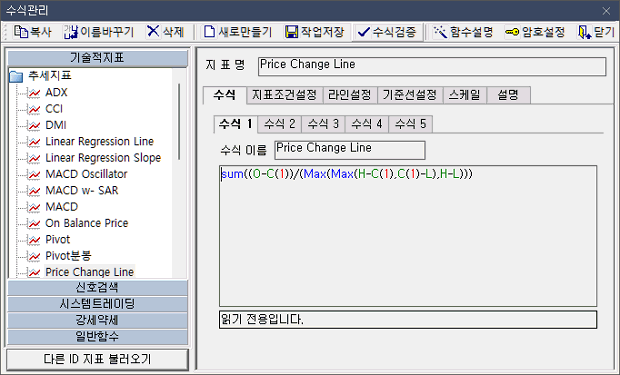Select Pivot분봉 label in tree

coord(68,256)
